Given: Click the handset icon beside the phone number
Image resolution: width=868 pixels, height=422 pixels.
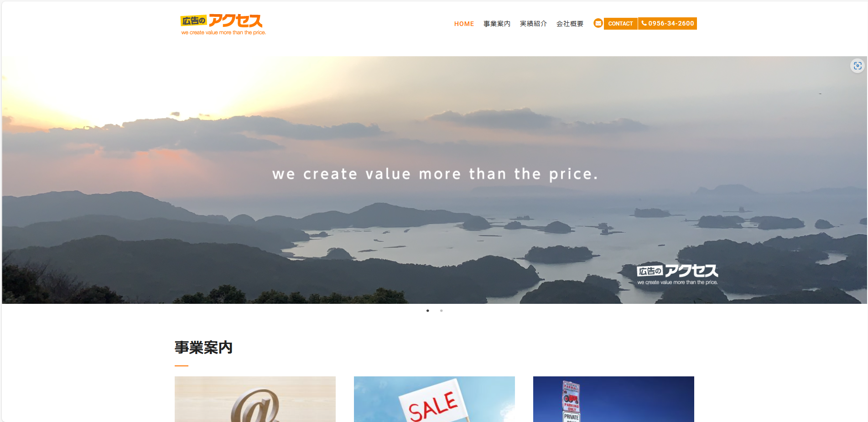Looking at the screenshot, I should tap(644, 23).
